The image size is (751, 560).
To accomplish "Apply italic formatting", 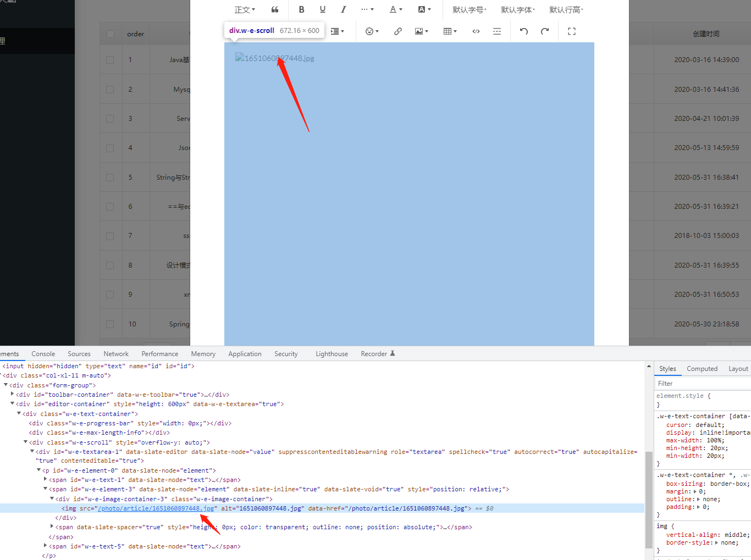I will click(x=343, y=9).
